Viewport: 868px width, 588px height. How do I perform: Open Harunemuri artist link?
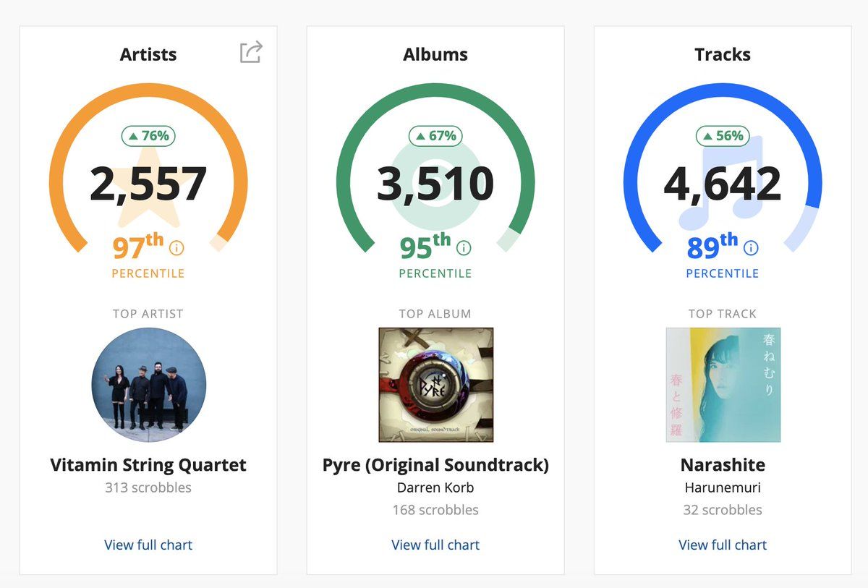(x=723, y=487)
